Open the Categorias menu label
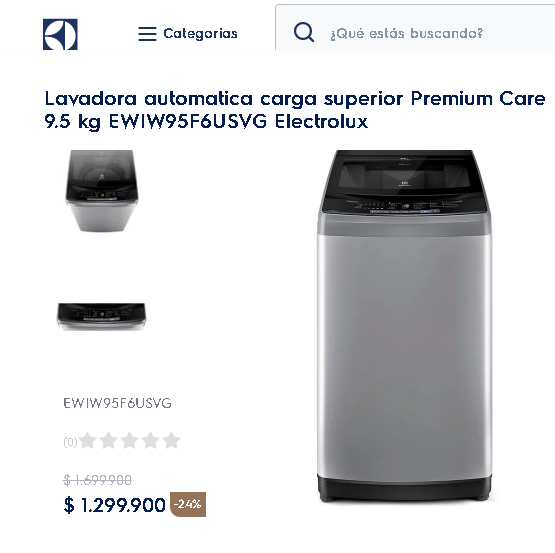The height and width of the screenshot is (553, 555). 200,34
